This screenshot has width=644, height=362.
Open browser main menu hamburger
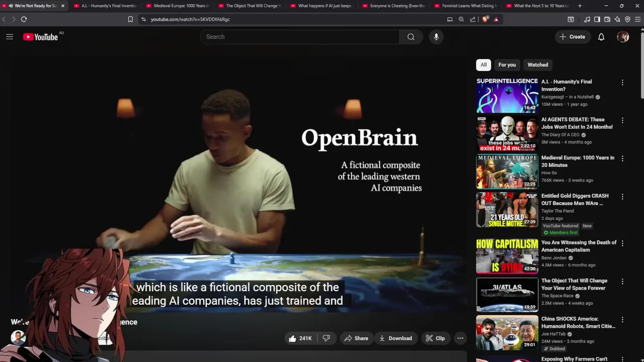(x=638, y=19)
